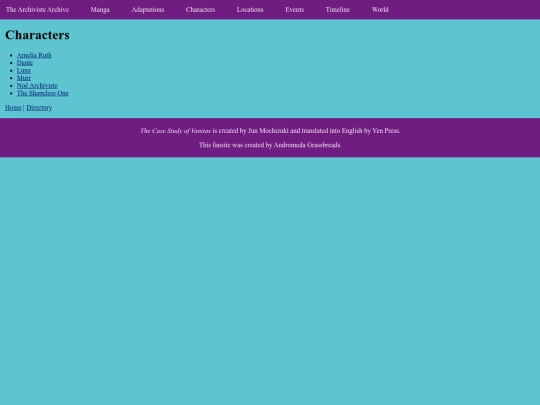
Task: Open the Amelia Ruth character link
Action: 34,55
